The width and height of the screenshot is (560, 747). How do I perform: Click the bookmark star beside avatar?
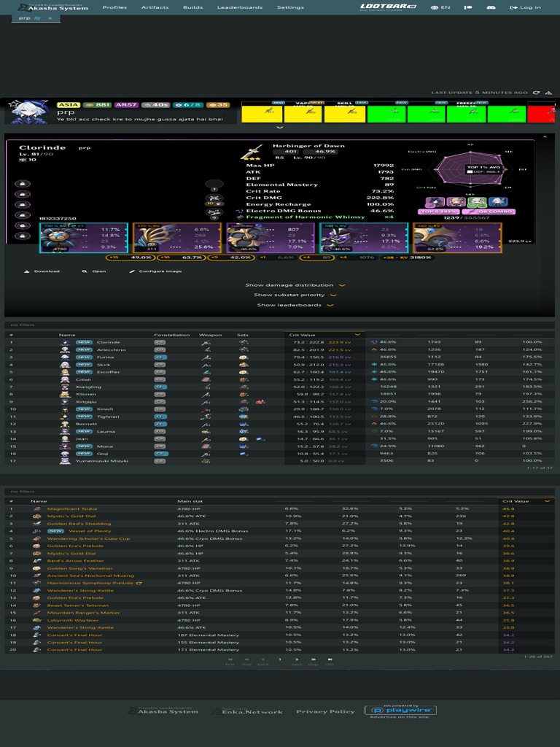(x=13, y=104)
